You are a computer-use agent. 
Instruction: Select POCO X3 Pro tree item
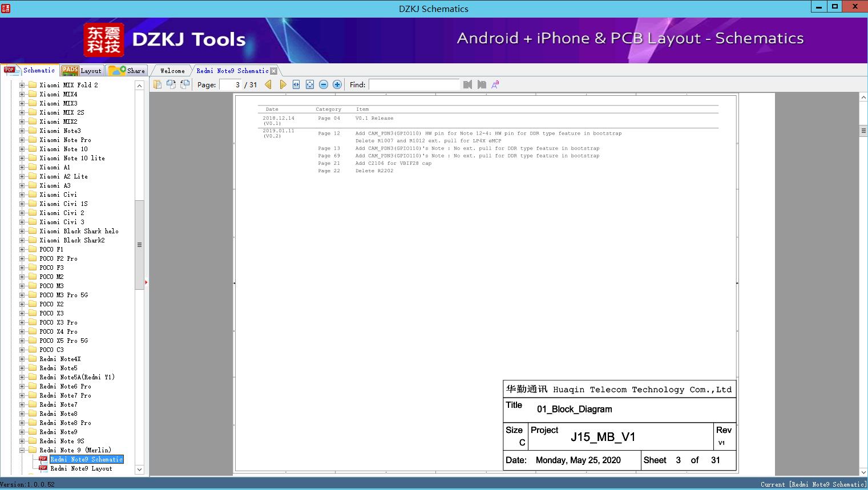(58, 322)
